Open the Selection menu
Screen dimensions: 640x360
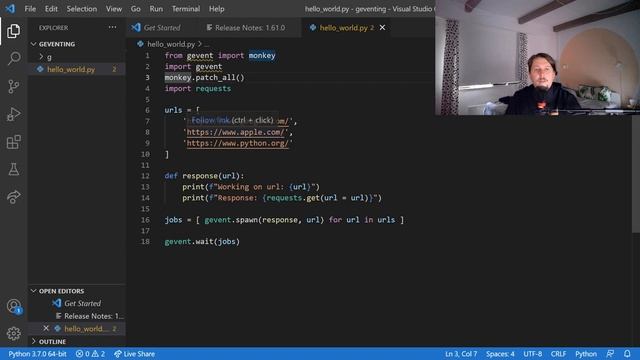coord(82,9)
